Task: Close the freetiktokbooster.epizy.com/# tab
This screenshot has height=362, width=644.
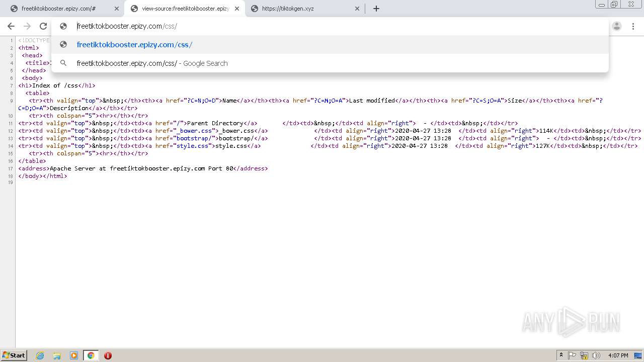Action: click(x=117, y=9)
